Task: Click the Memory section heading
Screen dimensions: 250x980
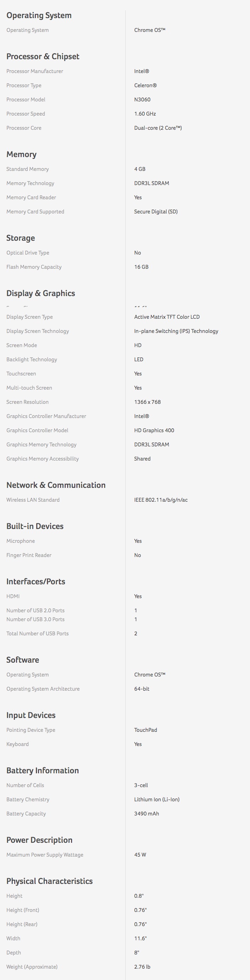Action: tap(21, 154)
